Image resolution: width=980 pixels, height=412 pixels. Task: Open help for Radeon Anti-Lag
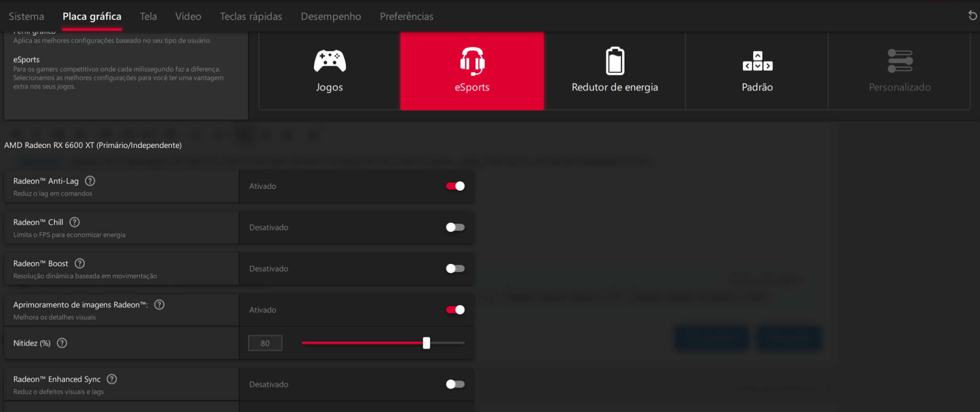click(90, 181)
